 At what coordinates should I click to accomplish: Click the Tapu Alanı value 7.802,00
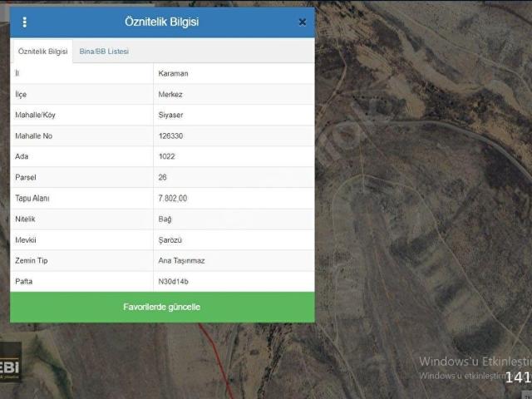click(x=172, y=199)
